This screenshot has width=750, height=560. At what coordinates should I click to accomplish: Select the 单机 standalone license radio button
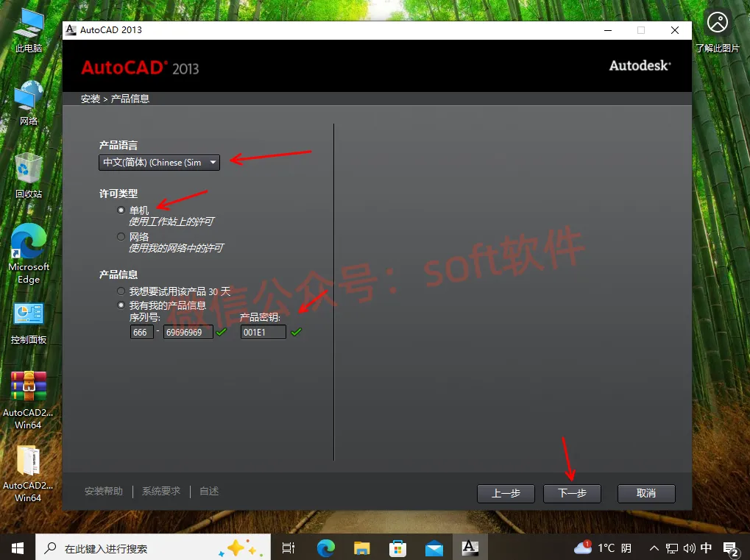[x=121, y=210]
